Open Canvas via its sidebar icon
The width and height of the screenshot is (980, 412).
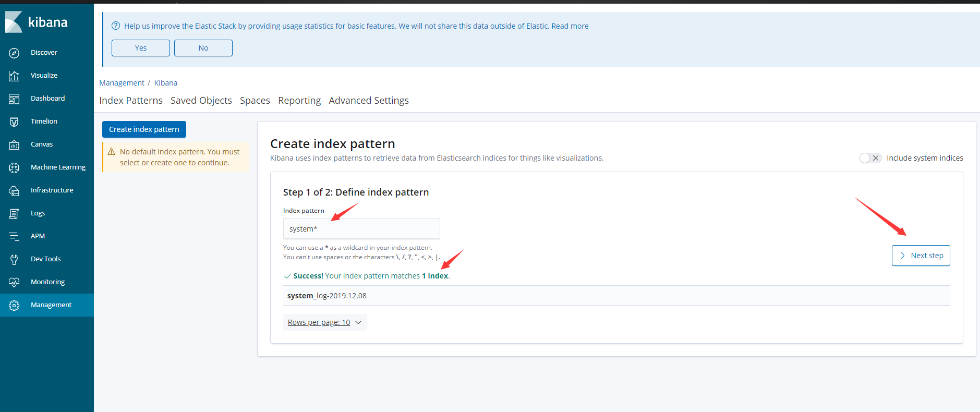pyautogui.click(x=14, y=144)
